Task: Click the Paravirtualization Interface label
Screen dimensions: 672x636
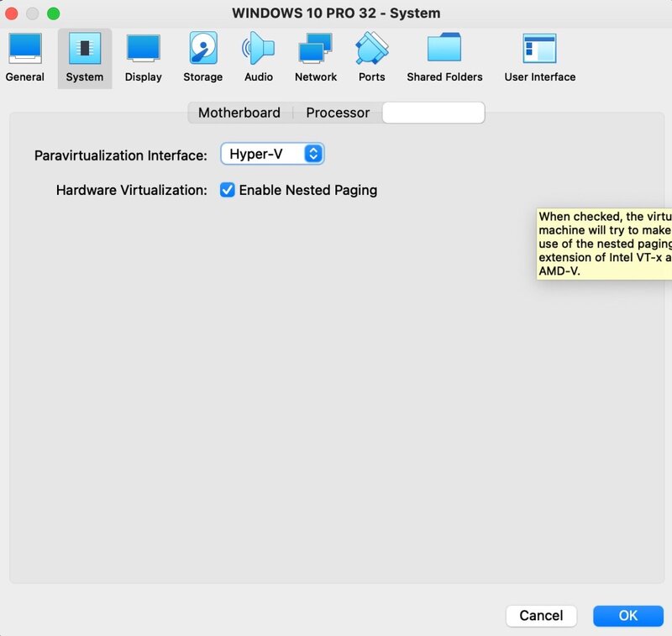Action: 120,155
